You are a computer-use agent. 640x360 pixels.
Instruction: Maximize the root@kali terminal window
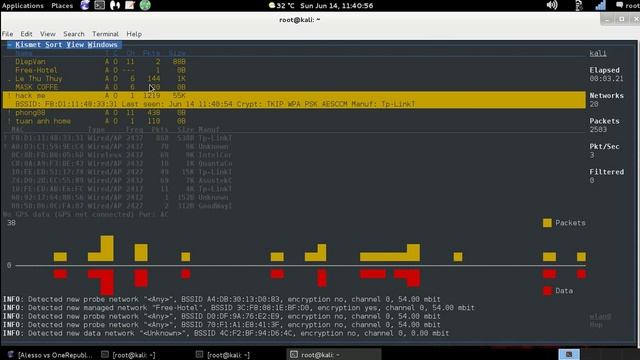point(622,19)
